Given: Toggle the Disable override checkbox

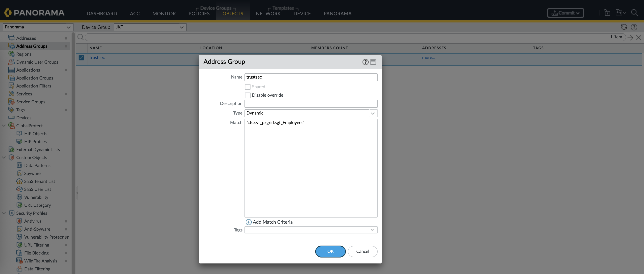Looking at the screenshot, I should point(247,95).
